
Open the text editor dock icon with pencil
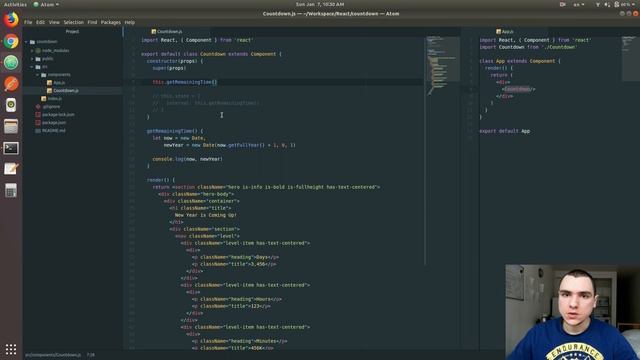[11, 169]
